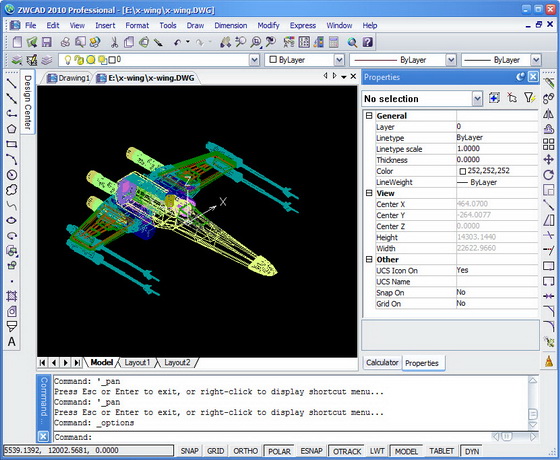The width and height of the screenshot is (560, 460).
Task: Open the Dimension menu
Action: [x=230, y=25]
